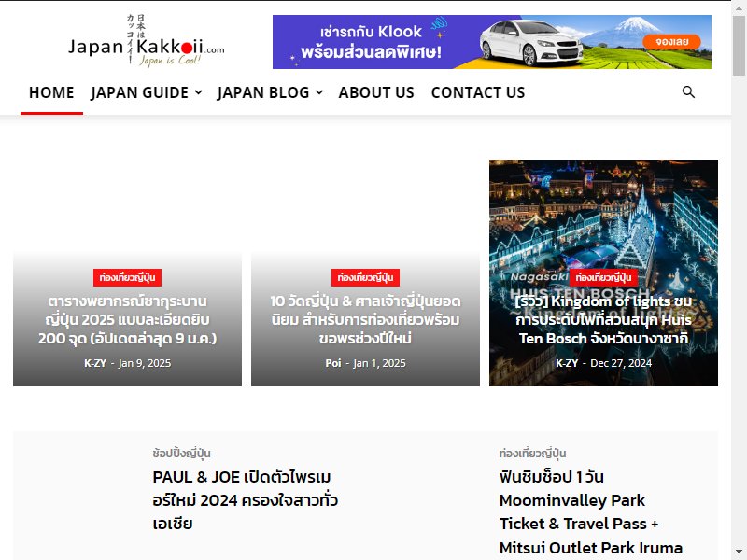Screen dimensions: 747x560
Task: Click the Jan 1, 2025 date text
Action: click(x=379, y=363)
